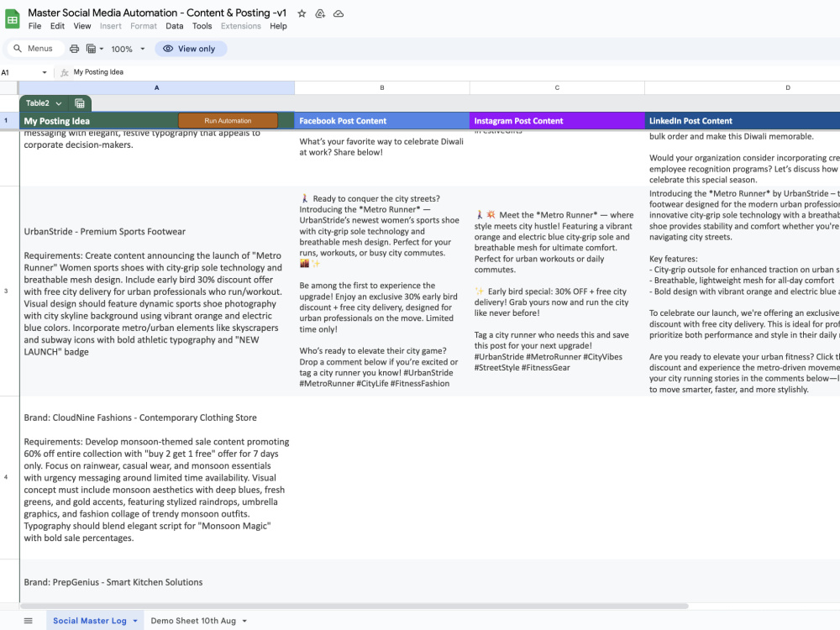The width and height of the screenshot is (840, 630).
Task: Open the all sheets list icon
Action: (29, 621)
